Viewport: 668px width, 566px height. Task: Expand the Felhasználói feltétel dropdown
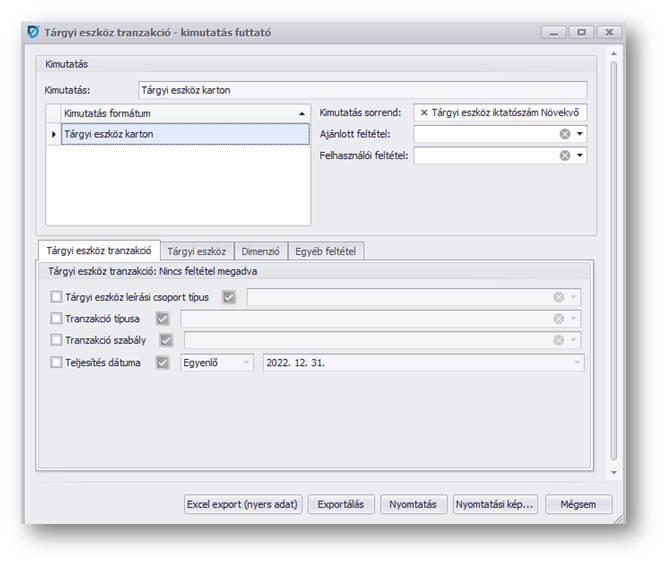(580, 155)
